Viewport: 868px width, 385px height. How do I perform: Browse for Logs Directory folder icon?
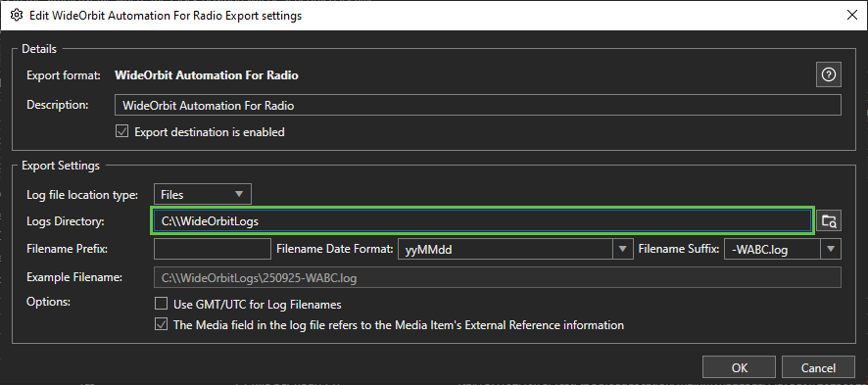[829, 220]
